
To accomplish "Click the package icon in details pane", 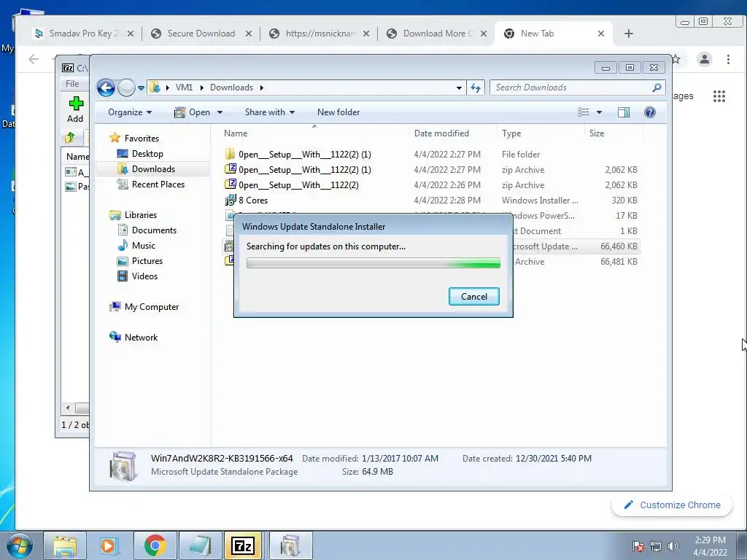I will 123,467.
